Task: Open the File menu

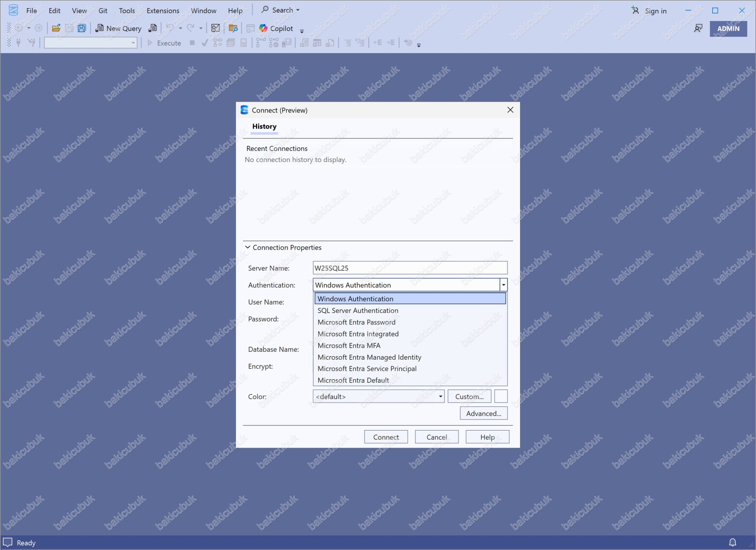Action: tap(32, 11)
